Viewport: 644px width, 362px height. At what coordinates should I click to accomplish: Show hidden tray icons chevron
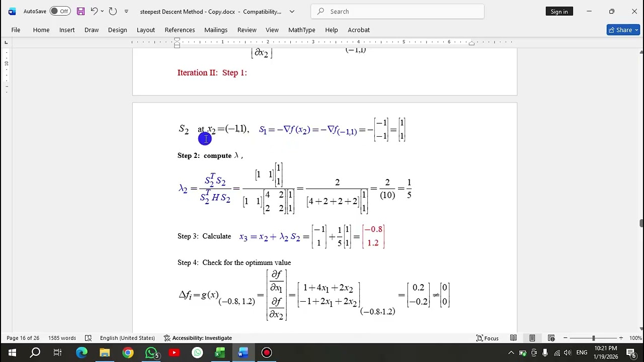(x=511, y=353)
